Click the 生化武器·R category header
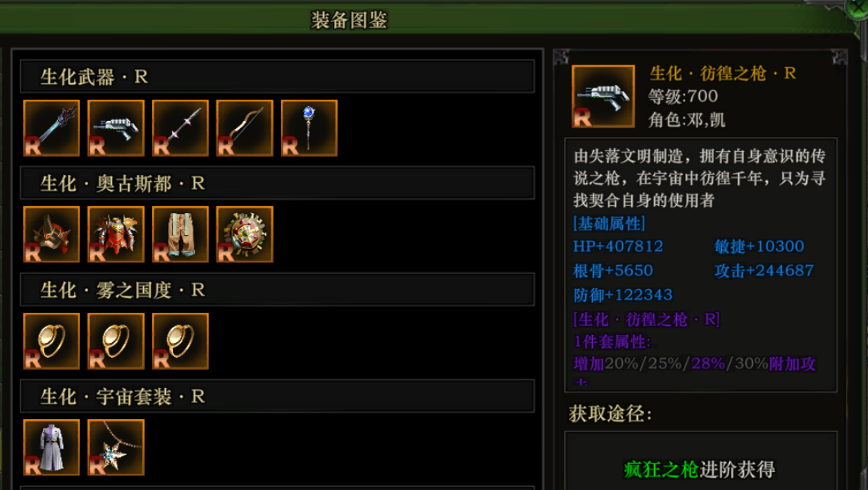 278,77
